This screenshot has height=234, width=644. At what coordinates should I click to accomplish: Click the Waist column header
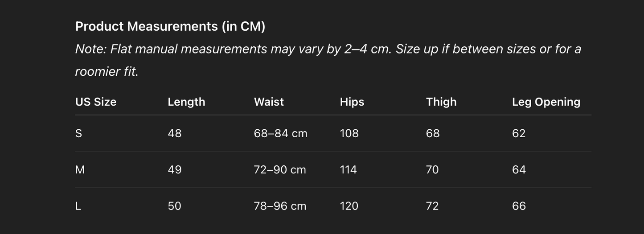point(269,102)
